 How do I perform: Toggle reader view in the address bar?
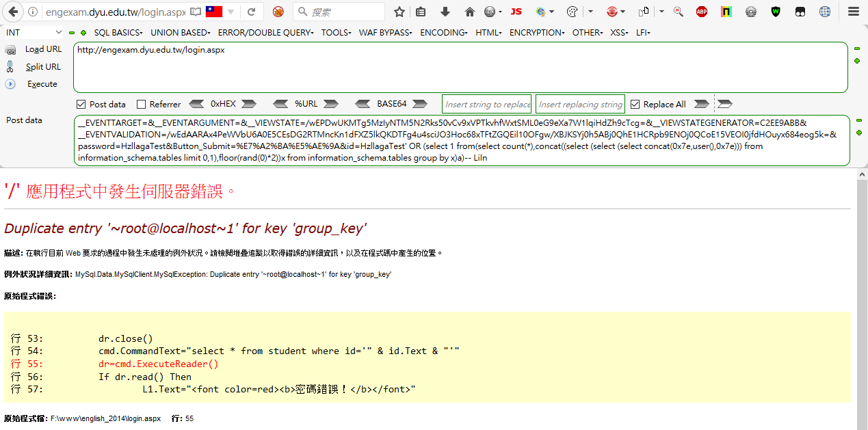click(x=196, y=12)
